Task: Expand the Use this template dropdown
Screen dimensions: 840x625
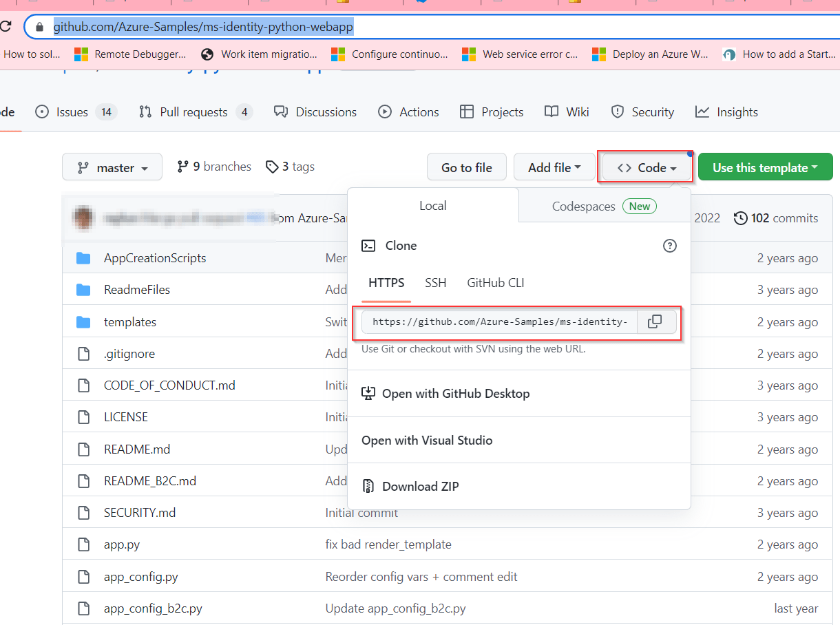Action: coord(765,167)
